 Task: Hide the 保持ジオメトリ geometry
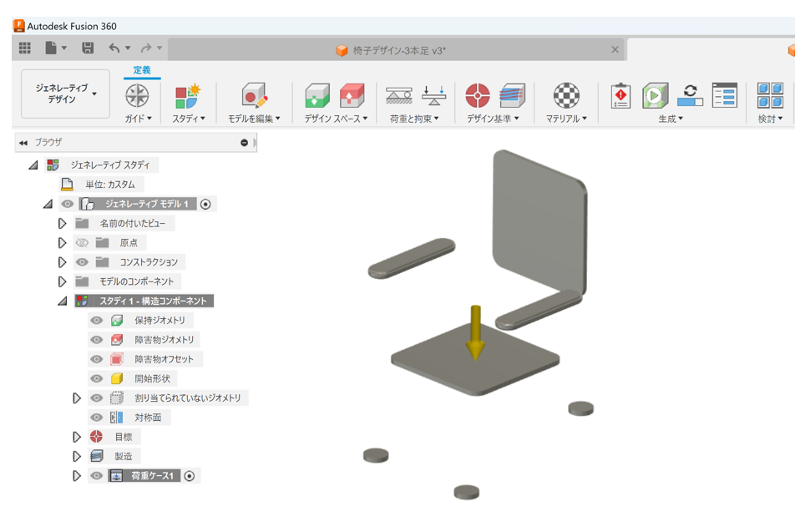[96, 320]
